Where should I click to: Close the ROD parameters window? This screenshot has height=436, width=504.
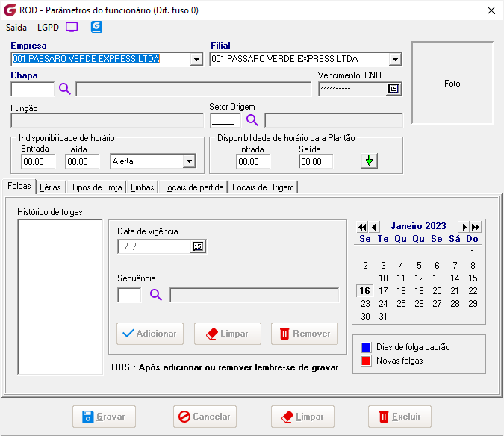(x=491, y=10)
